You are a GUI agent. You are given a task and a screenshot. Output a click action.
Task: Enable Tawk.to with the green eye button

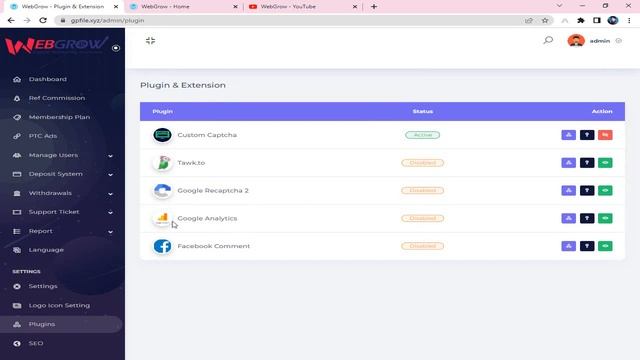pyautogui.click(x=605, y=162)
